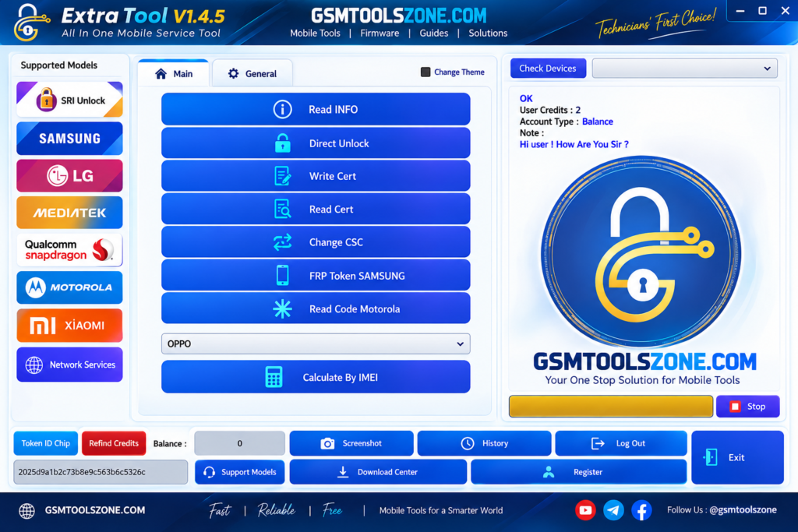Switch to the General tab
Screen dimensions: 798x532
(x=252, y=74)
